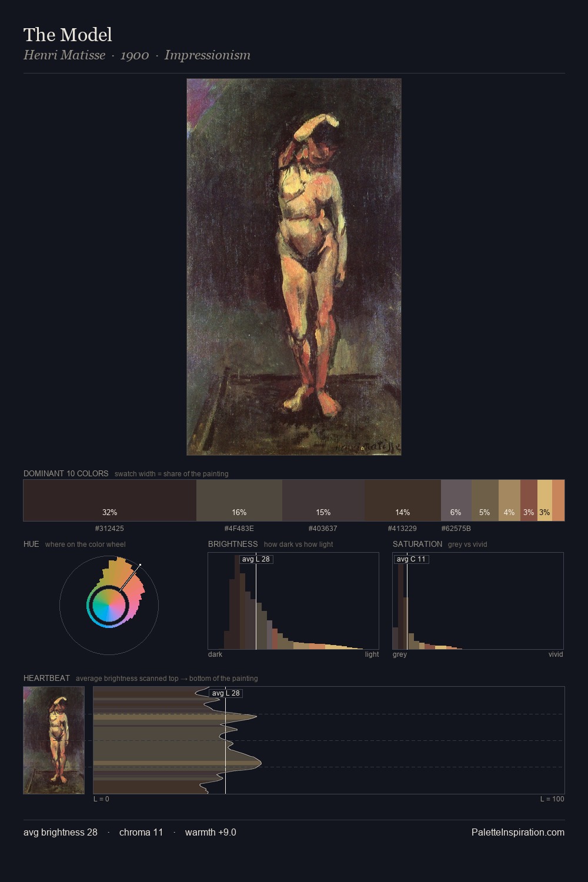Image resolution: width=588 pixels, height=882 pixels.
Task: Click the 'grey' axis label under Saturation
Action: (400, 654)
